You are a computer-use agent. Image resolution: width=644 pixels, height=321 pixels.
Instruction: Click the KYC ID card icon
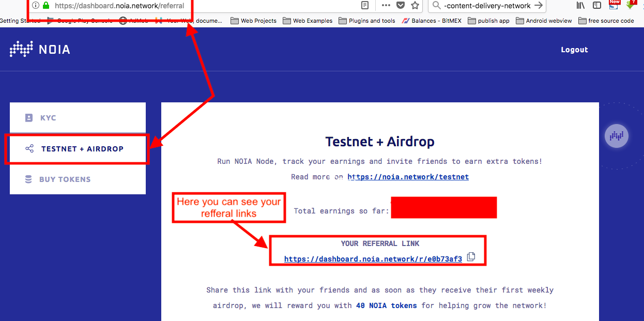29,118
